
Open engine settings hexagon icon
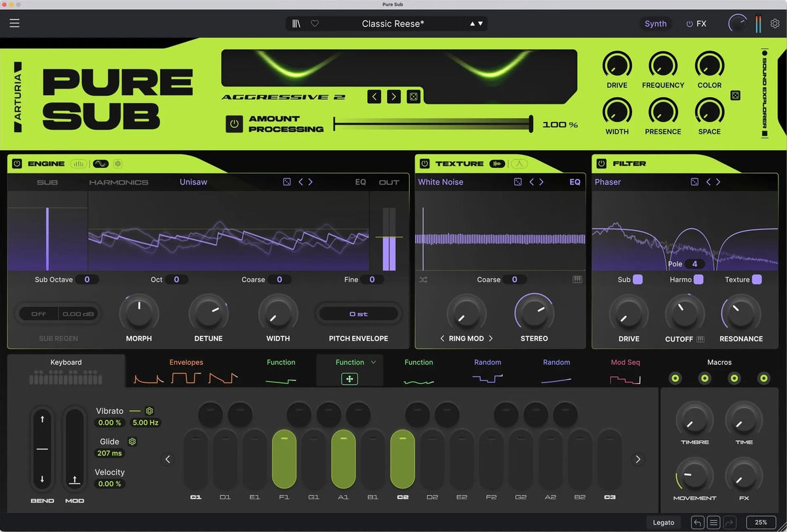tap(118, 163)
